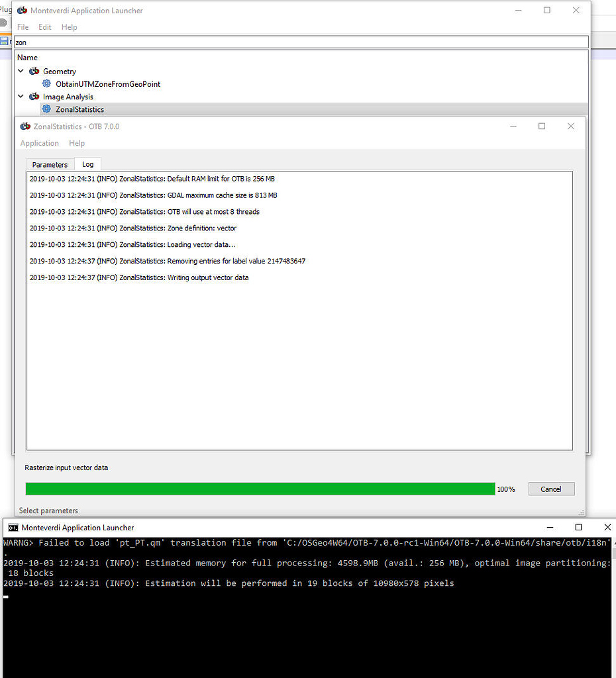The height and width of the screenshot is (678, 616).
Task: Click the OTB icon in the ZonalStatistics title bar
Action: click(25, 126)
